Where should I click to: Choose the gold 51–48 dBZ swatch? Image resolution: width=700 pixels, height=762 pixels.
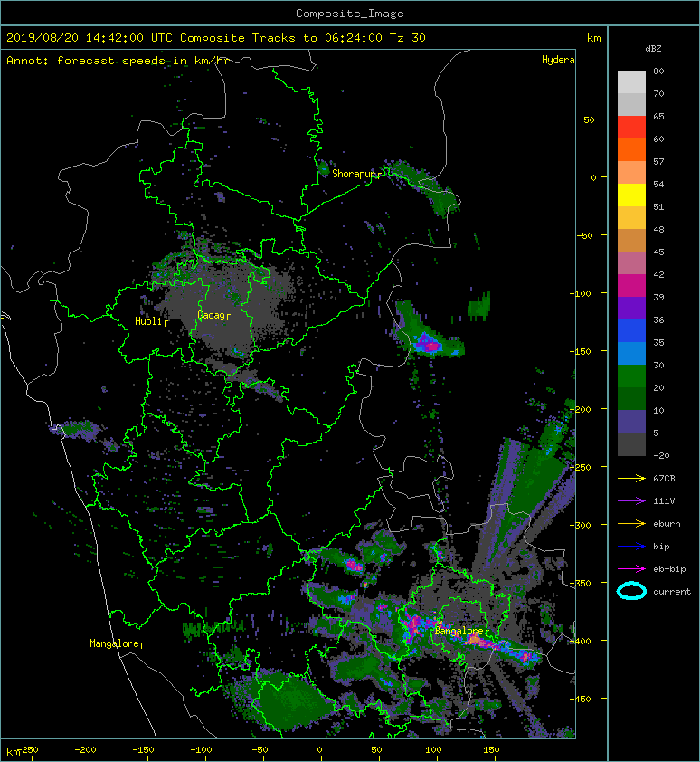pos(631,218)
